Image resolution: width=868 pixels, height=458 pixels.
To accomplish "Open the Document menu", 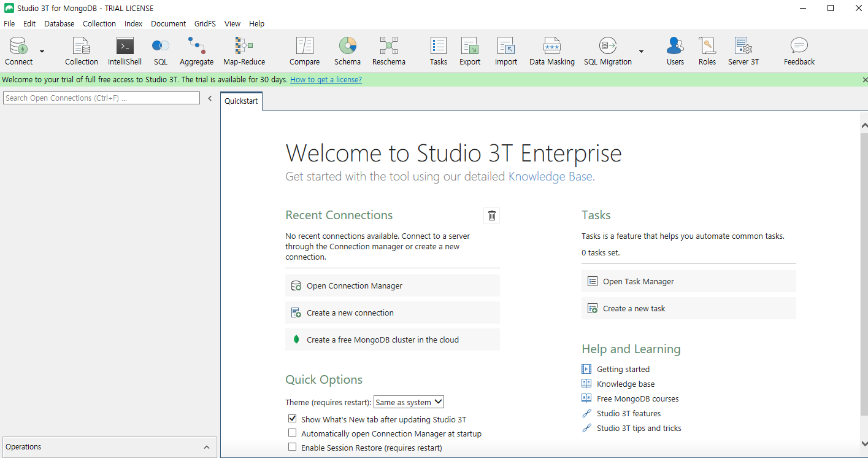I will point(168,23).
